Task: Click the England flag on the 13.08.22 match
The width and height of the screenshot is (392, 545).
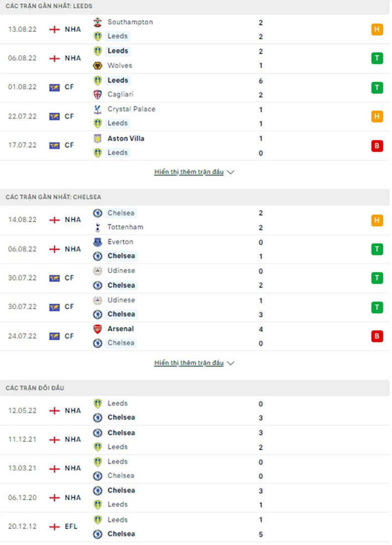Action: [54, 29]
